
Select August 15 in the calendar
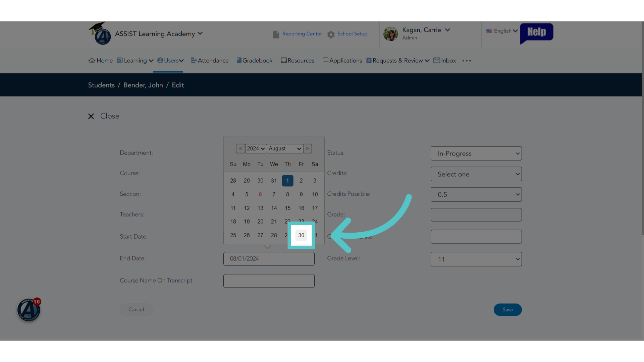(x=287, y=208)
